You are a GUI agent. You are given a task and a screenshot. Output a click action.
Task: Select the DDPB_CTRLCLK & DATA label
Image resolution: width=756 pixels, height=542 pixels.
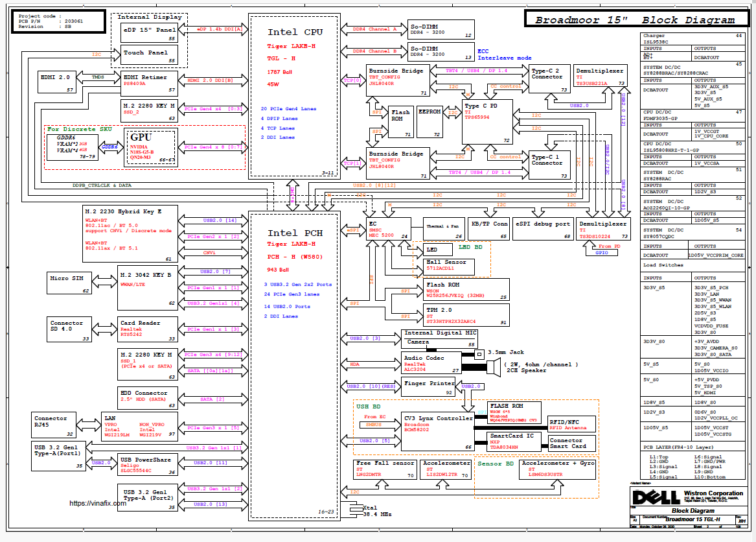[x=102, y=185]
